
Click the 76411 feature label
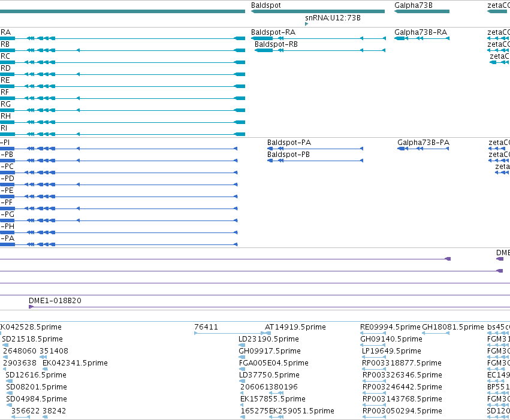click(206, 327)
